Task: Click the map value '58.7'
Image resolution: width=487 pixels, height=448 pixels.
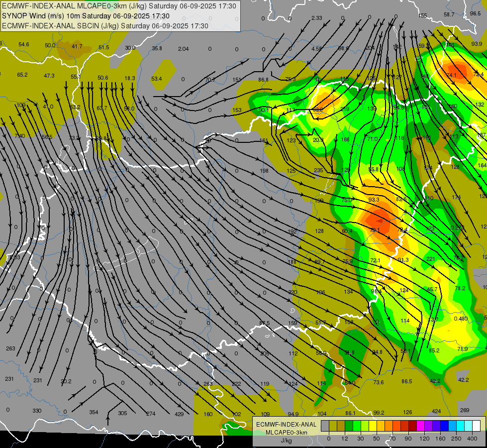Action: point(449,14)
